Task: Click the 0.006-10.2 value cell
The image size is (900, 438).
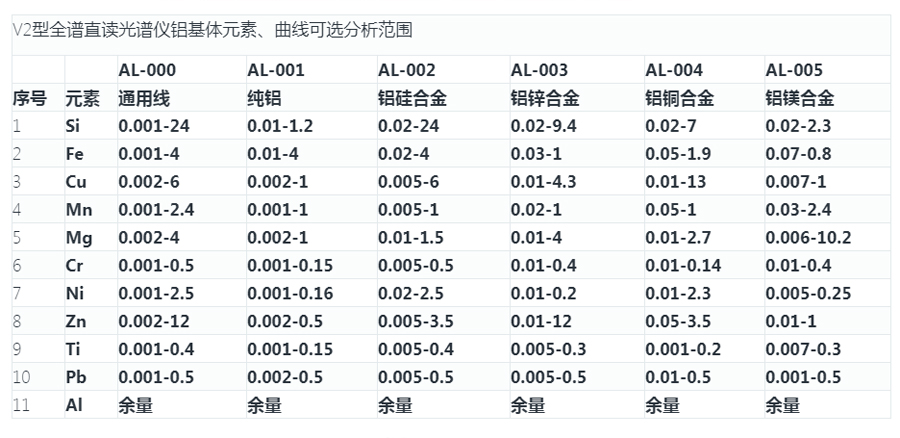Action: pos(808,238)
